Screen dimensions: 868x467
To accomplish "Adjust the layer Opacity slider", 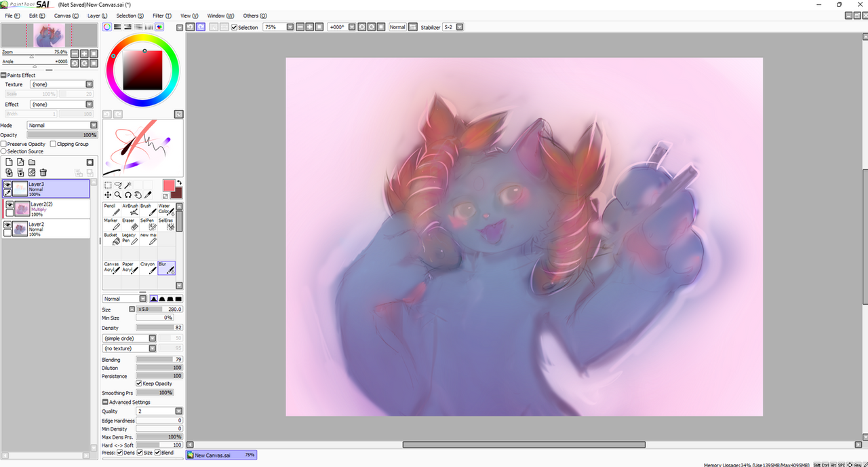I will [62, 135].
